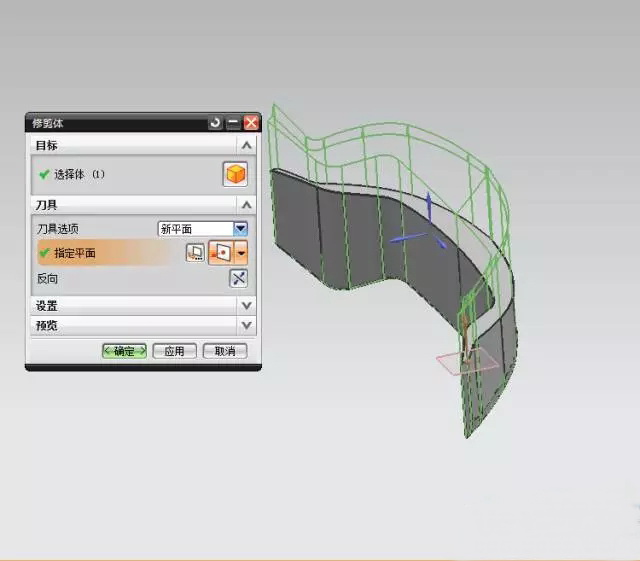Click the inferred plane type icon
This screenshot has width=640, height=561.
click(x=221, y=254)
